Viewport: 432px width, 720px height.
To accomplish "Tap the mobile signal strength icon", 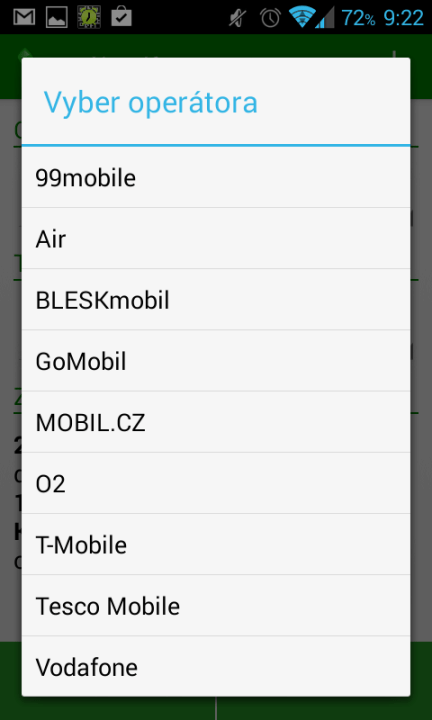I will [x=325, y=18].
